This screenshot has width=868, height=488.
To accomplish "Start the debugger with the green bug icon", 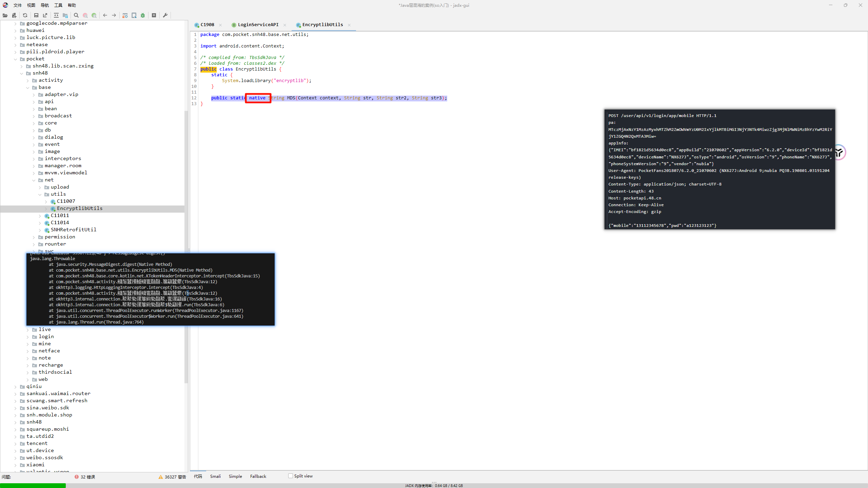I will coord(143,15).
